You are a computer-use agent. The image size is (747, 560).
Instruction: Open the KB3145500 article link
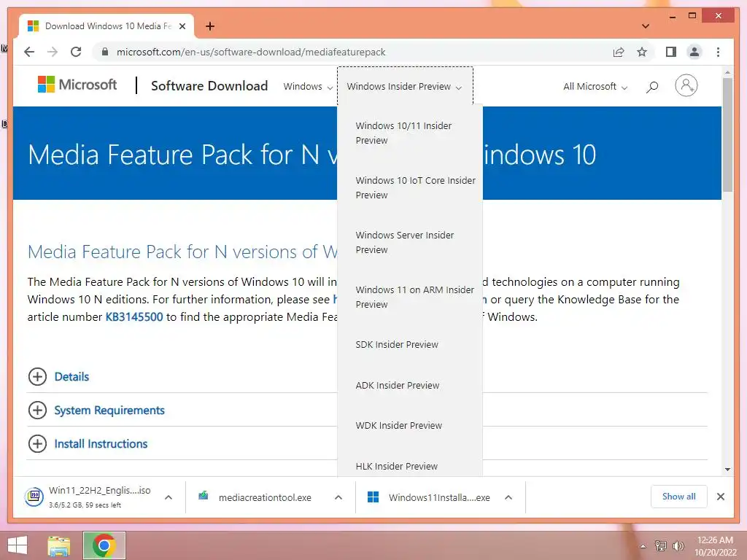[x=134, y=317]
